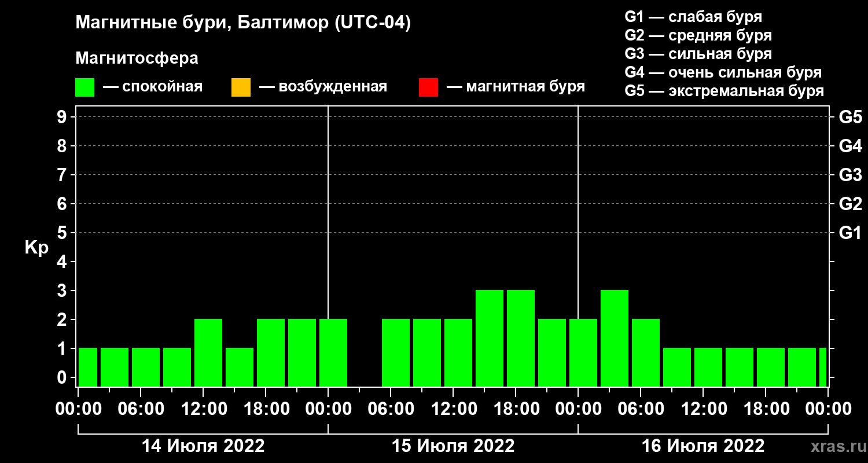
Task: Click the 'Магнитосфера' legend heading
Action: click(x=137, y=58)
